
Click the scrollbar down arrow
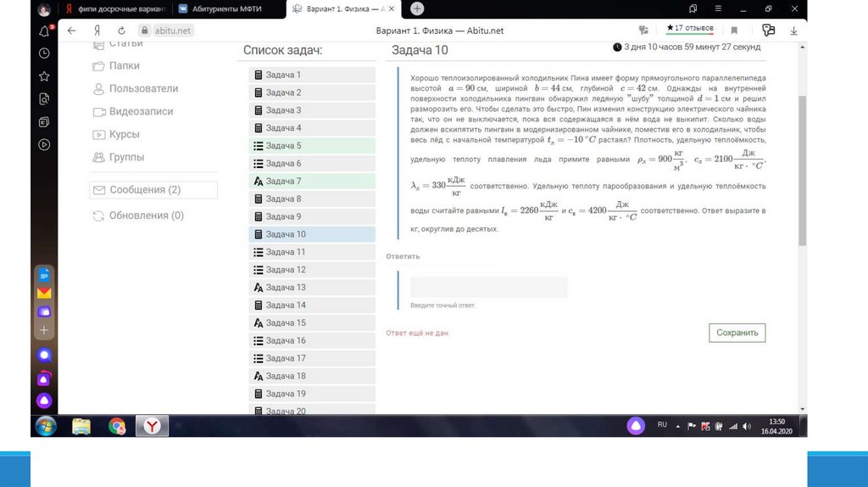tap(802, 410)
